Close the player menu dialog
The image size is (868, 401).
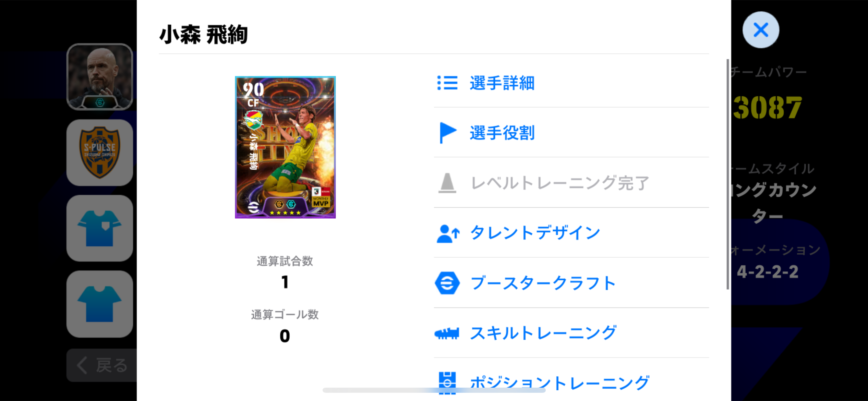pos(761,30)
